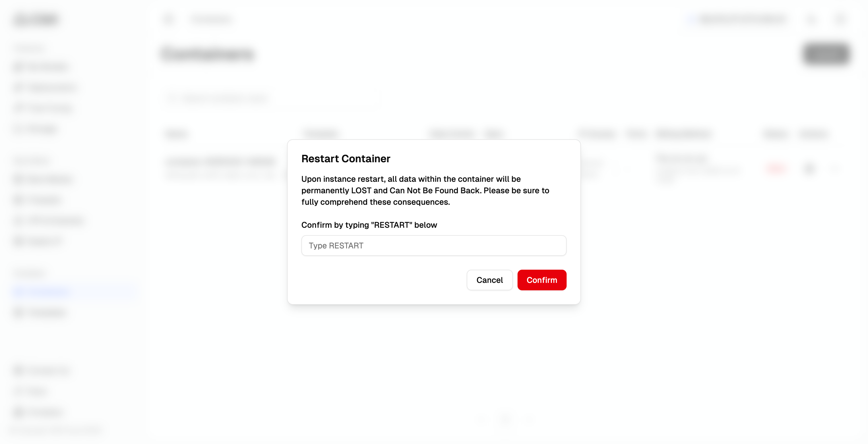
Task: Click Cancel to dismiss the Restart Container dialog
Action: click(489, 280)
